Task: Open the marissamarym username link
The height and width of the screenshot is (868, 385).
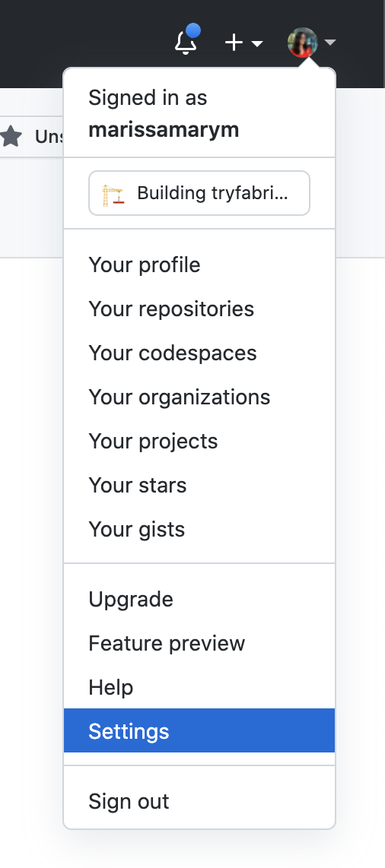Action: 164,129
